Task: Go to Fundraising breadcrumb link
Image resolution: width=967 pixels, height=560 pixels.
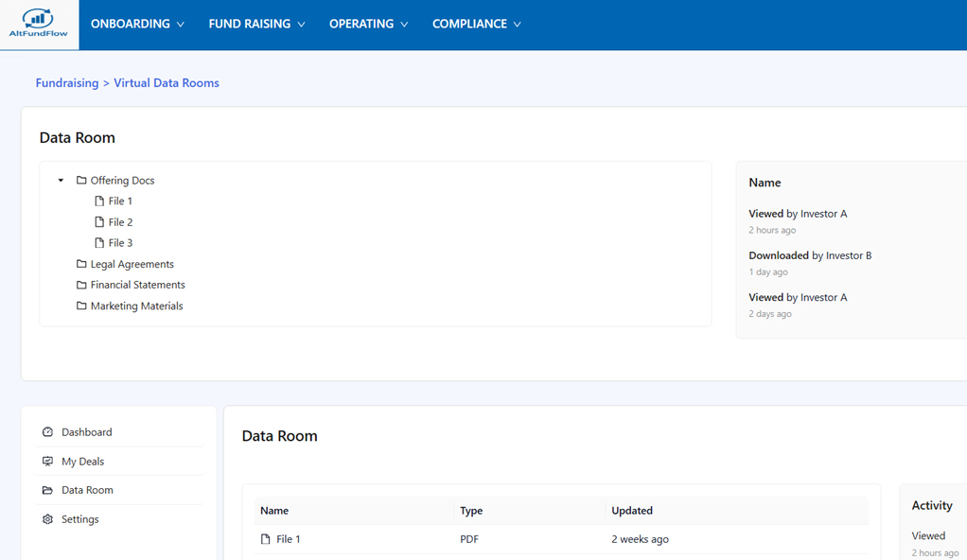Action: 67,83
